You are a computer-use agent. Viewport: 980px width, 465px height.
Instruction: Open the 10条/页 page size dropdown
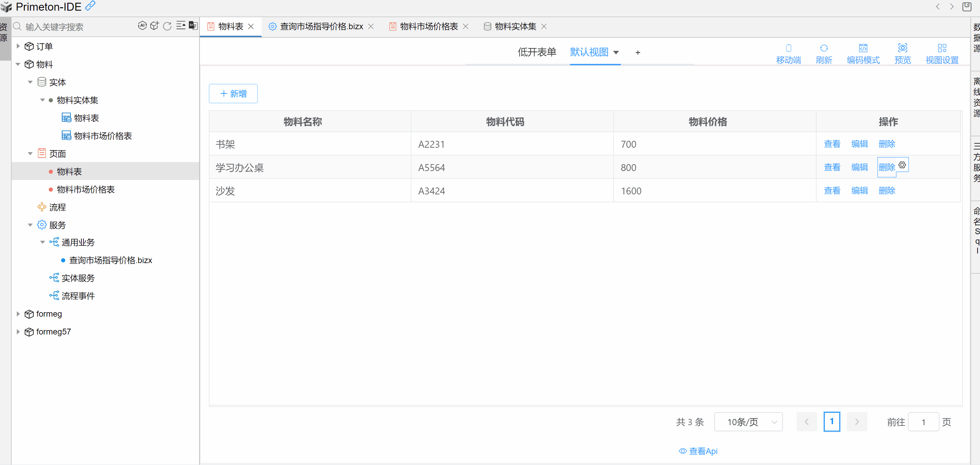(748, 422)
